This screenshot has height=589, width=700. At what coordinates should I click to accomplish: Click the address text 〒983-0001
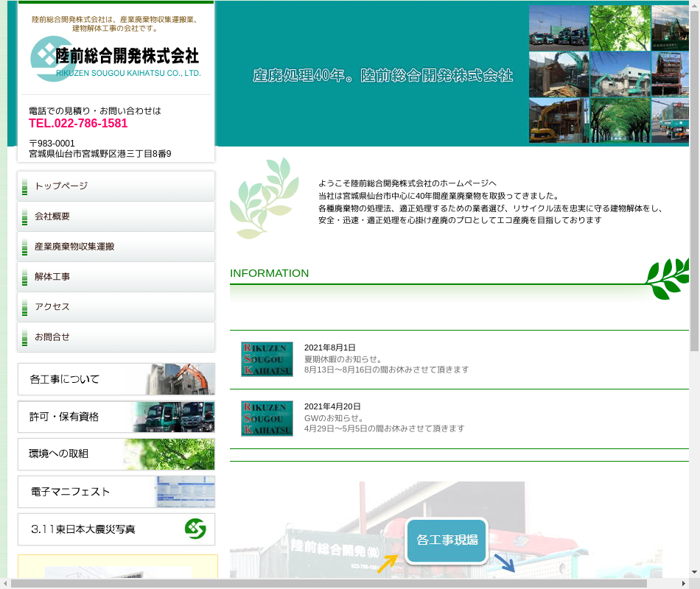(52, 144)
